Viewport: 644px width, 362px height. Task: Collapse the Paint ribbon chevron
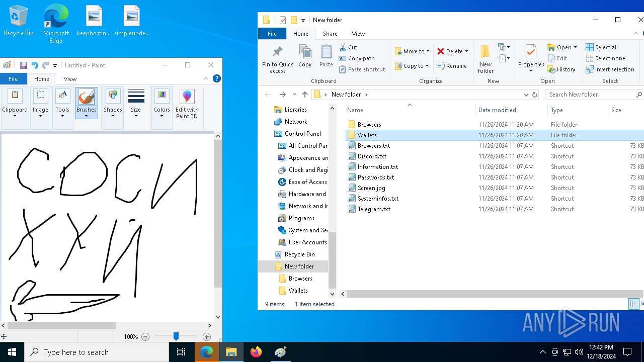205,78
